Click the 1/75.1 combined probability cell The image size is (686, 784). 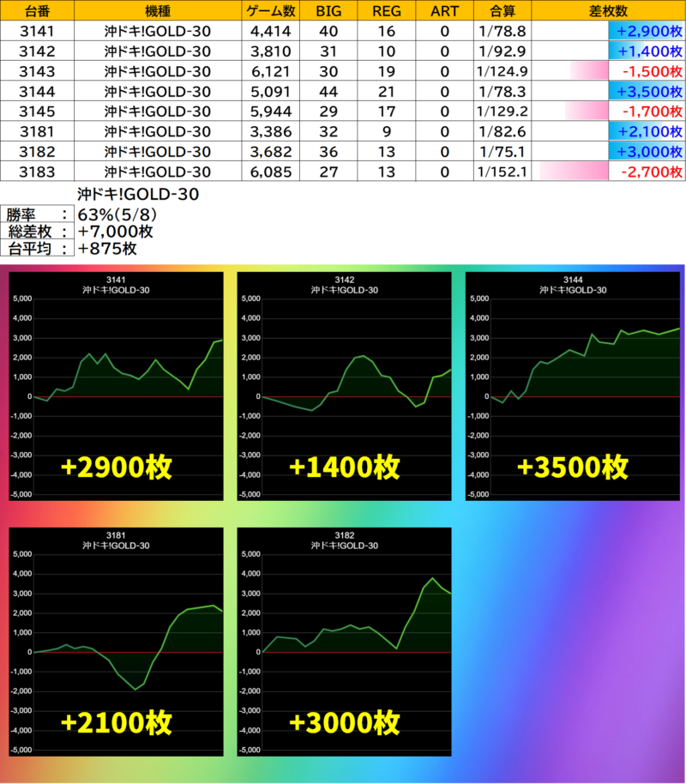tap(502, 151)
